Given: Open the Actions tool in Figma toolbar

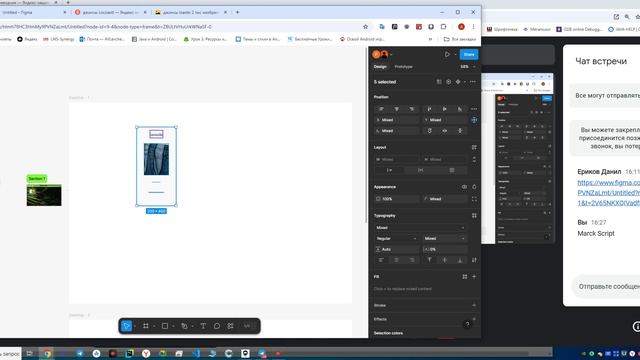Looking at the screenshot, I should pos(231,326).
